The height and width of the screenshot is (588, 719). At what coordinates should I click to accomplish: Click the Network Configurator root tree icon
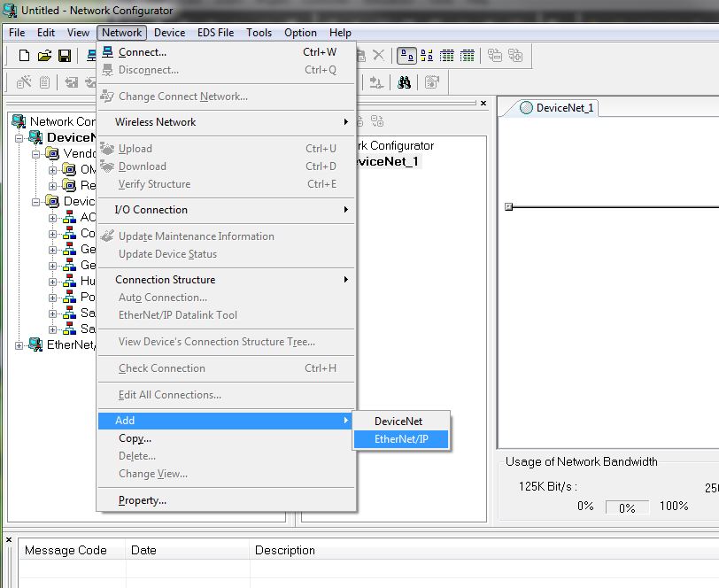(x=19, y=121)
